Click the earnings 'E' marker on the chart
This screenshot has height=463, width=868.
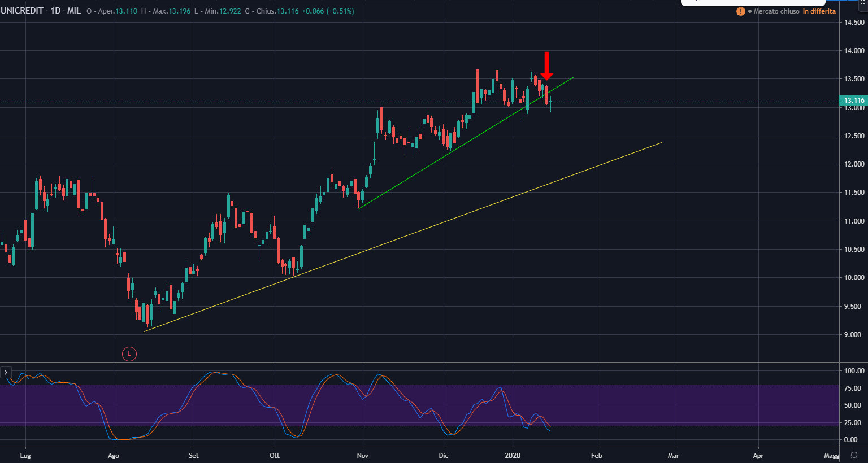tap(129, 354)
